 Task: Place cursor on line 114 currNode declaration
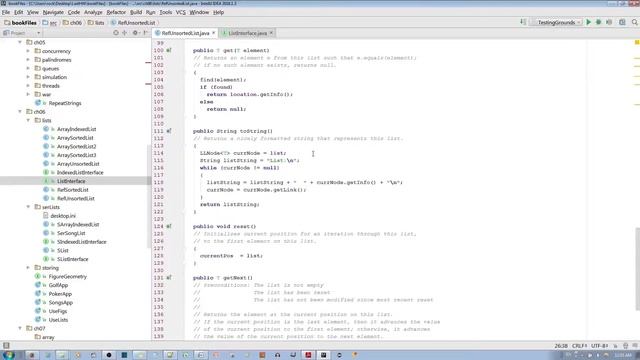[x=243, y=153]
